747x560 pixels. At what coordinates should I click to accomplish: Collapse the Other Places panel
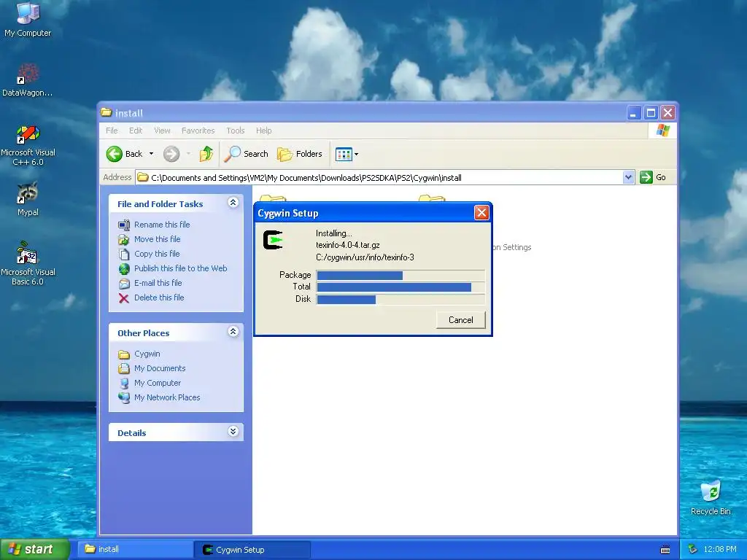[233, 332]
